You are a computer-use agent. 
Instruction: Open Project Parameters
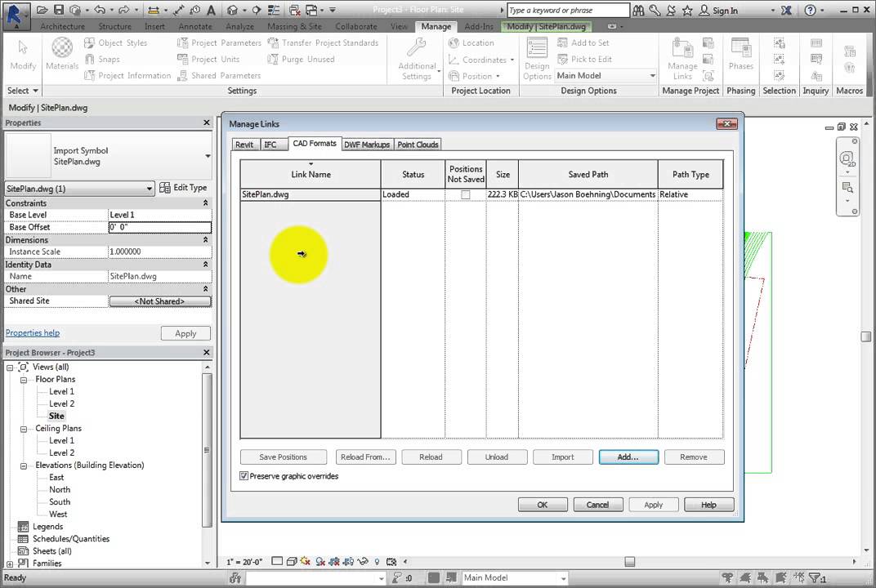pyautogui.click(x=219, y=43)
